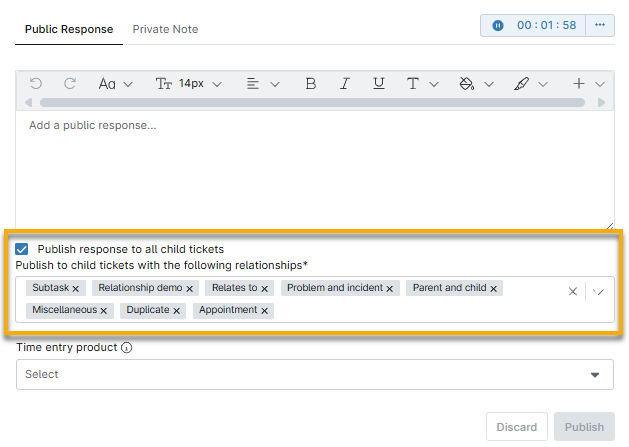The image size is (629, 447).
Task: Uncheck Publish response to all child tickets
Action: pos(22,249)
